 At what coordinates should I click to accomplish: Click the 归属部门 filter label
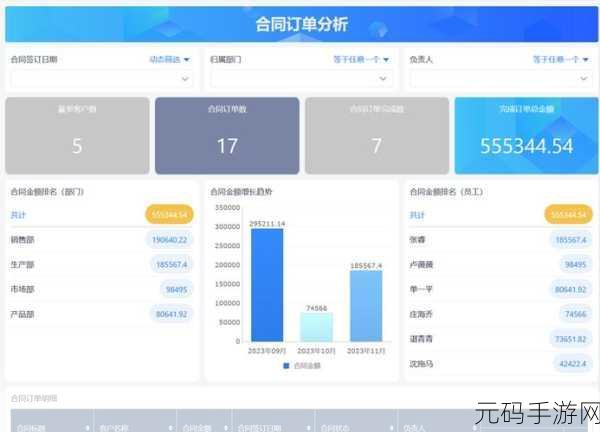coord(226,59)
